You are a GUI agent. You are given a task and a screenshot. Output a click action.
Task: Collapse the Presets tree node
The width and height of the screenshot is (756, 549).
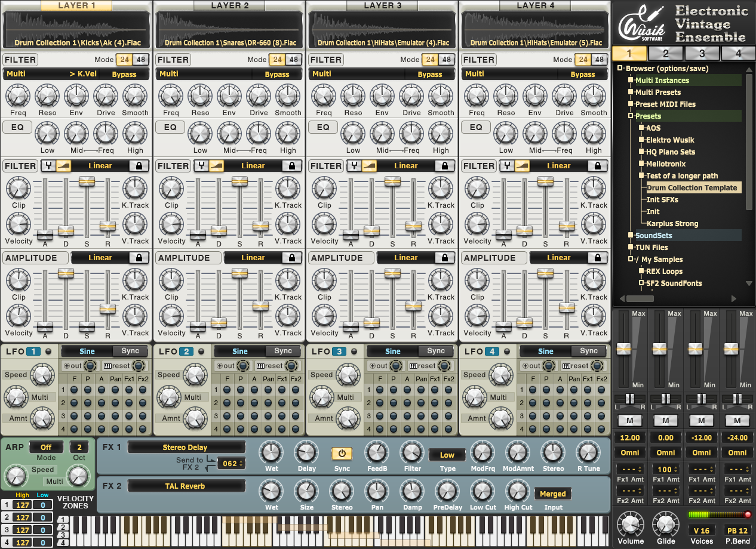click(630, 116)
